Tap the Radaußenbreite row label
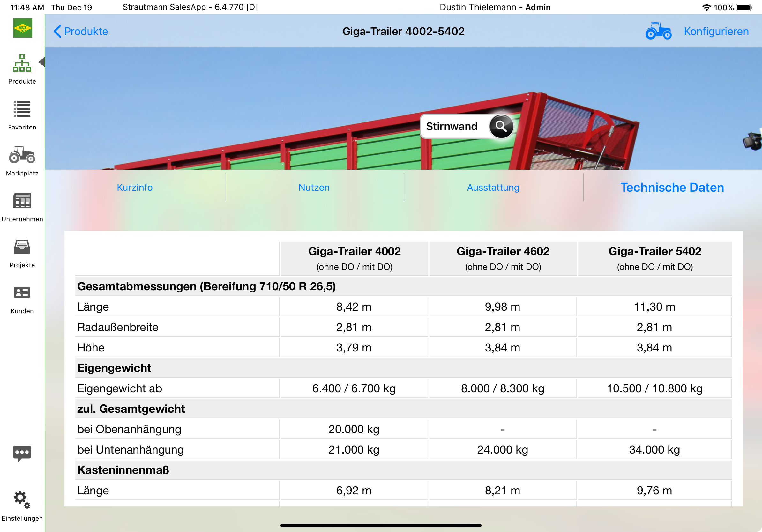Viewport: 762px width, 532px height. coord(118,327)
